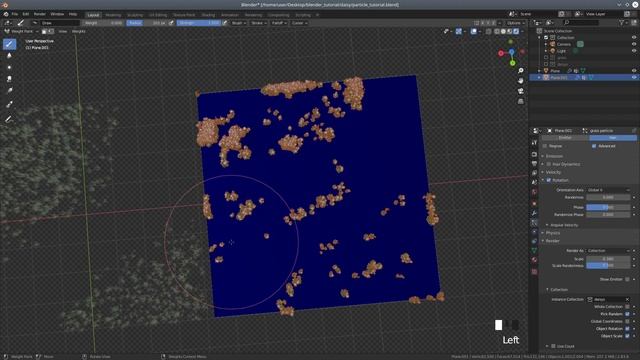This screenshot has width=640, height=360.
Task: Open the Scene properties tab
Action: 534,182
